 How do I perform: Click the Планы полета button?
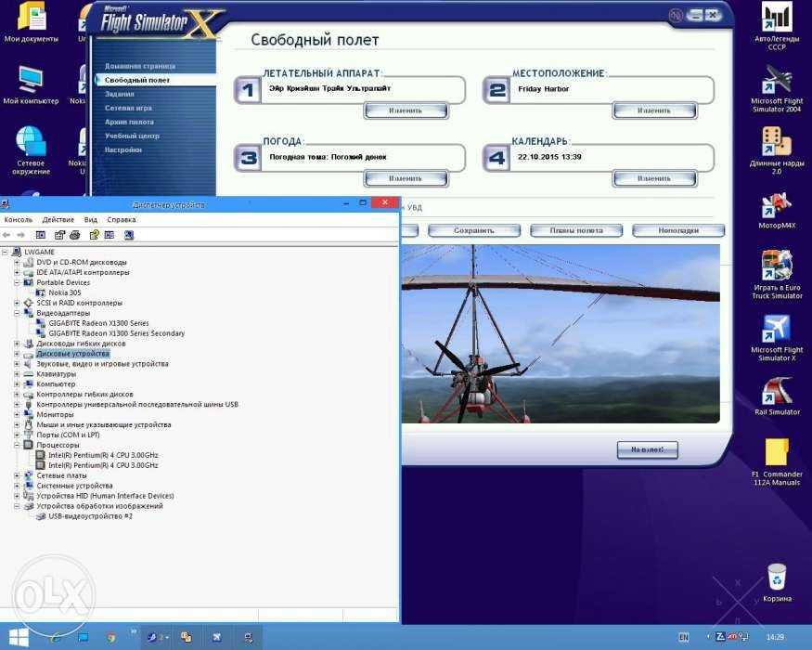[x=576, y=230]
